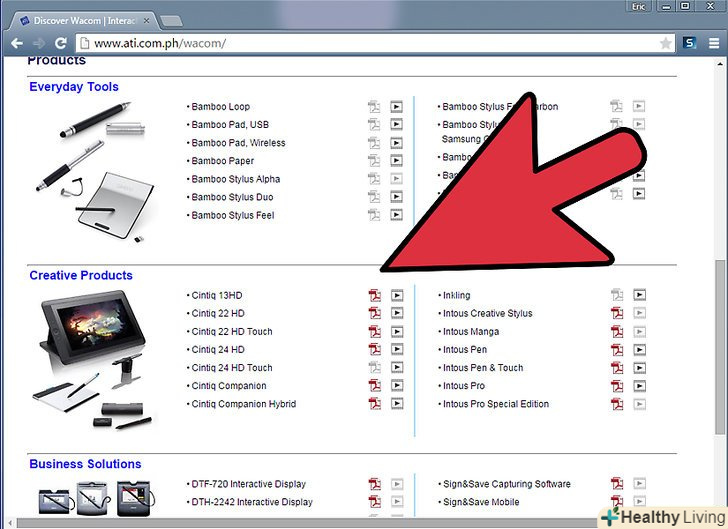Open the PDF brochure for Intuos Creative Stylus
The width and height of the screenshot is (728, 529).
pos(617,313)
